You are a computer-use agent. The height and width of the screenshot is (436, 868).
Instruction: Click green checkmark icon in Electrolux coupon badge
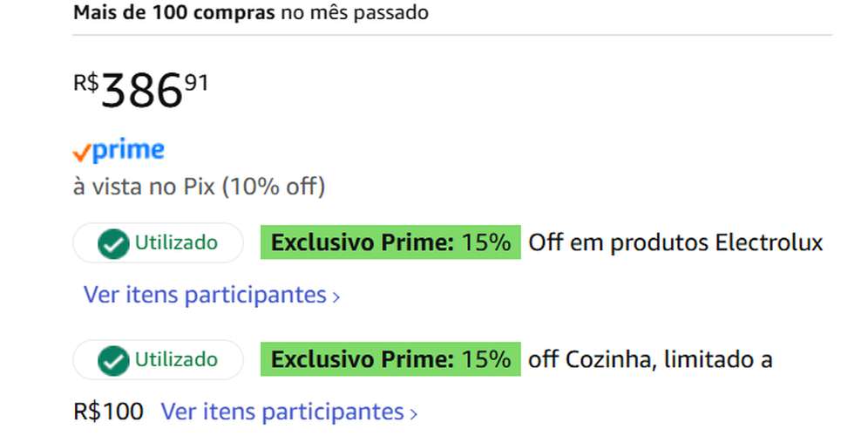tap(112, 244)
